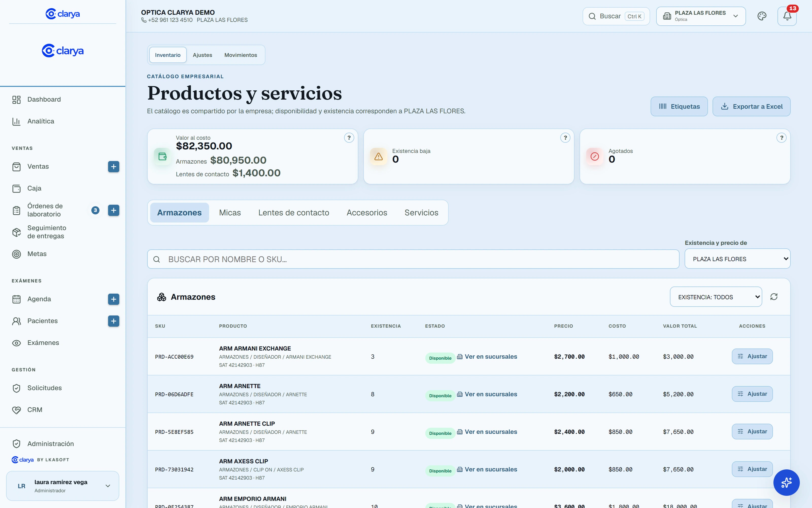
Task: Open the theme palette icon
Action: (762, 16)
